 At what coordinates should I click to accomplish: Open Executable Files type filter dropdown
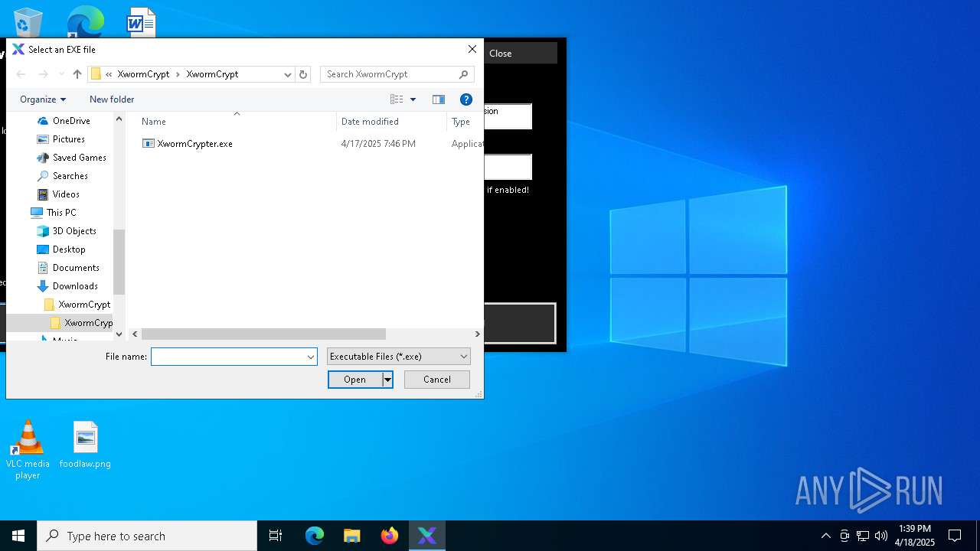399,357
